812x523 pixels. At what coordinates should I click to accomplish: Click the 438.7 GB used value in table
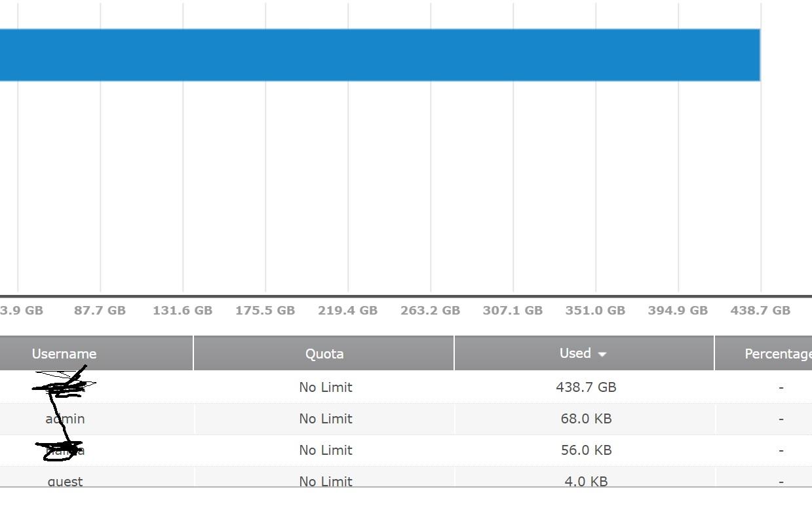click(586, 387)
